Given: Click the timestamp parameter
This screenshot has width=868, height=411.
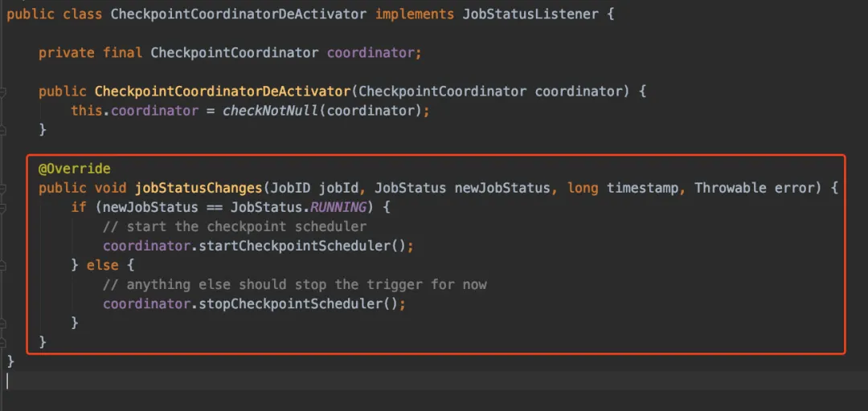Looking at the screenshot, I should [643, 188].
